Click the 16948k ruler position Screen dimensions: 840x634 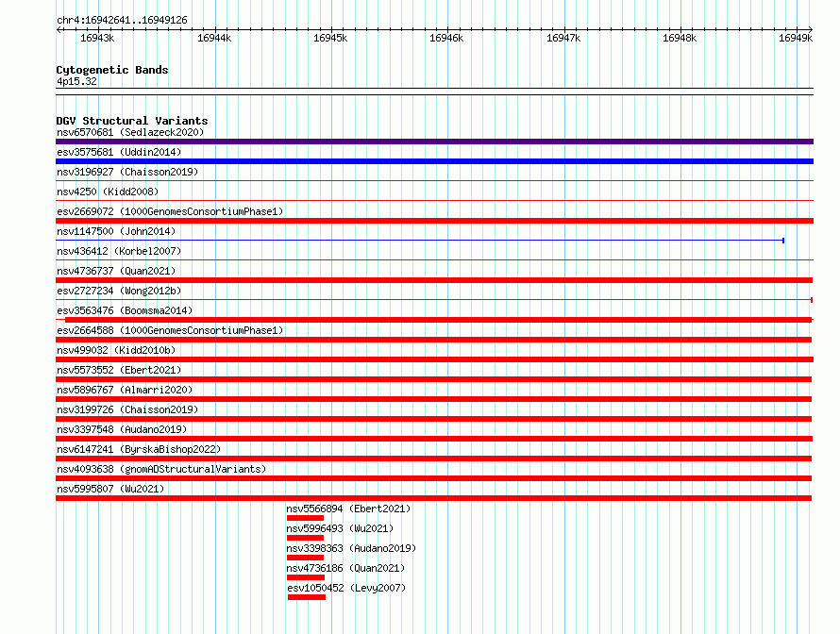[680, 38]
